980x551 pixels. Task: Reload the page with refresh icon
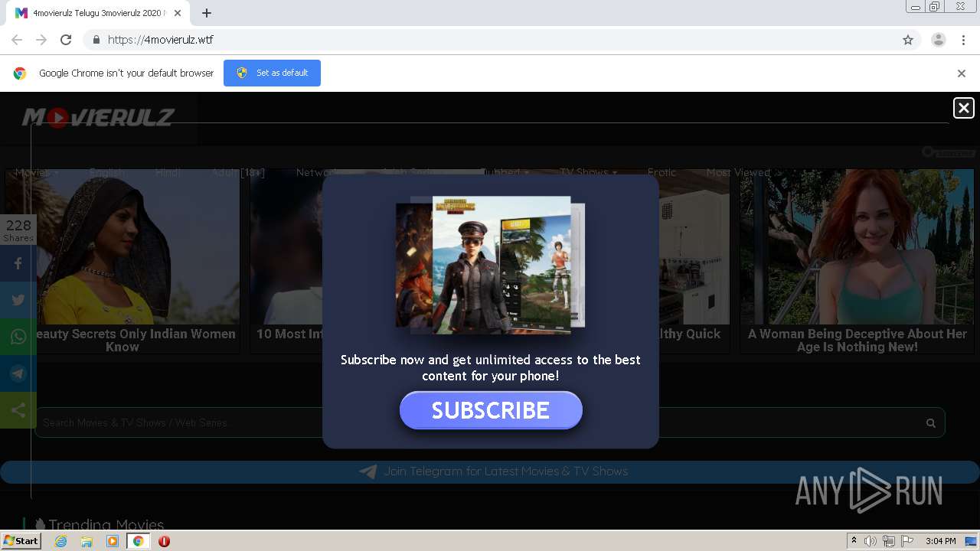tap(66, 40)
